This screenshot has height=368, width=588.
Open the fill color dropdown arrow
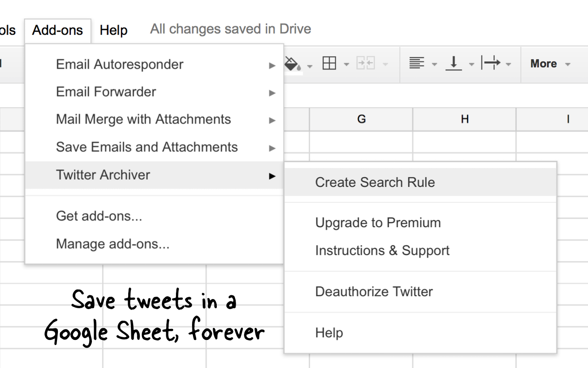coord(309,66)
